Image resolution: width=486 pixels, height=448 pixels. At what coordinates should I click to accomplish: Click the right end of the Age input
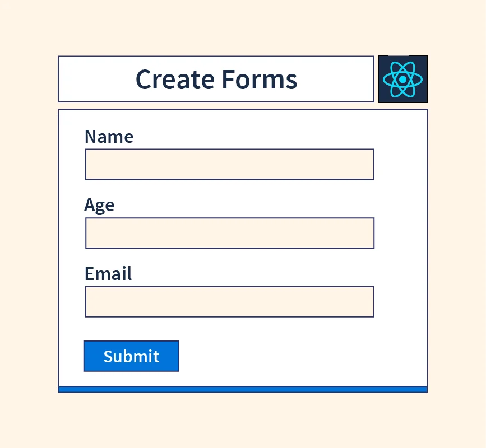click(364, 233)
